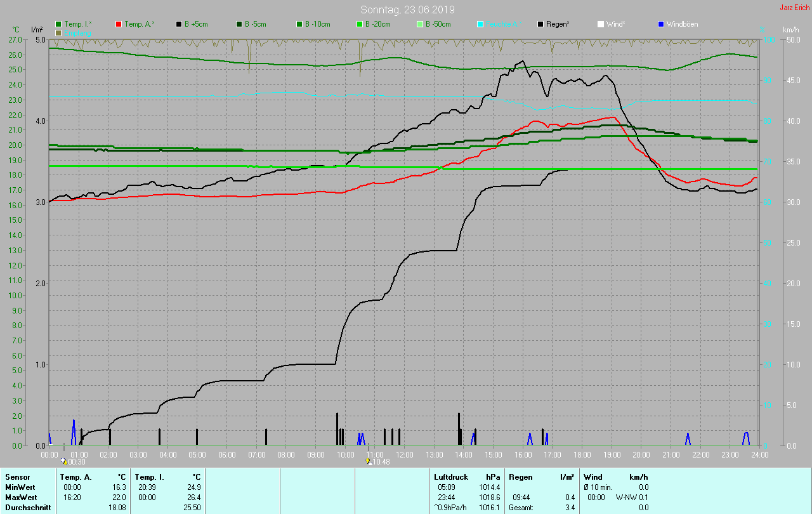Click the blue Windböen legend square

click(661, 24)
